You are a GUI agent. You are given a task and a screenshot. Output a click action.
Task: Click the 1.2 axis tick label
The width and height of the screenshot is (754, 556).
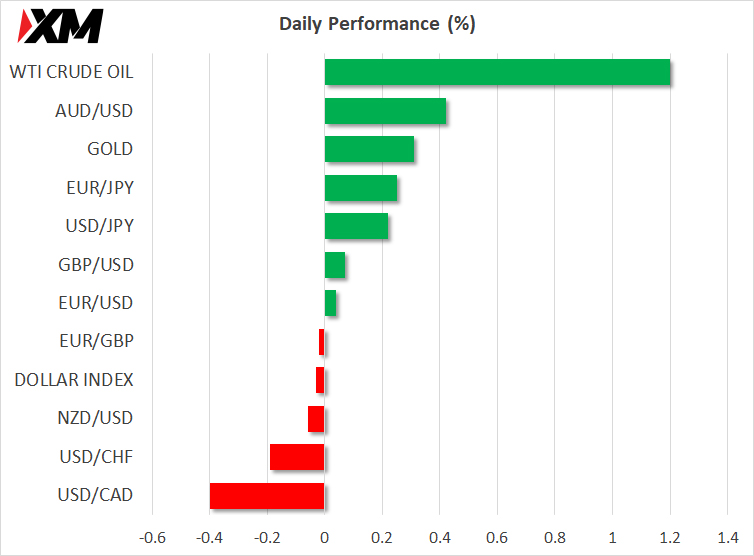670,538
